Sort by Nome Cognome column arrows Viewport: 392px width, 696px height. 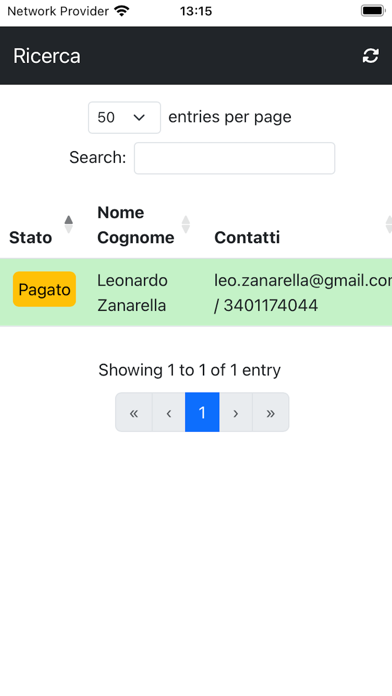(186, 224)
